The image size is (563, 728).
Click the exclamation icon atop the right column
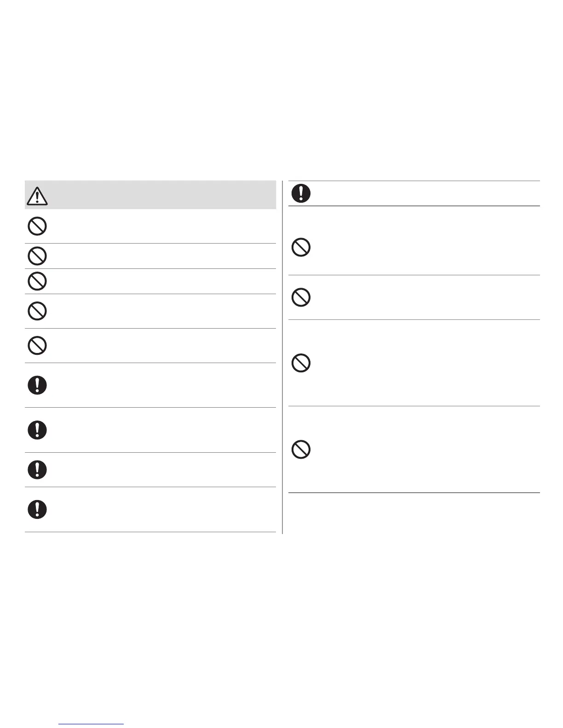point(301,193)
